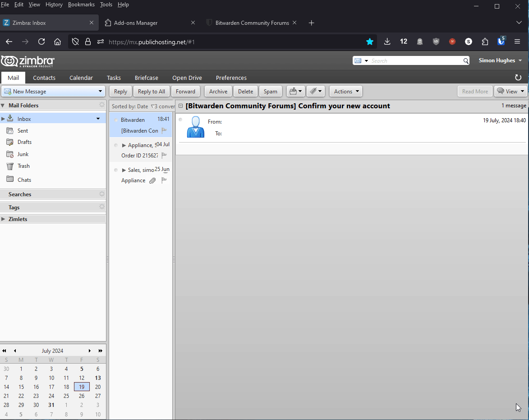This screenshot has width=529, height=420.
Task: Open Inbox folder options arrow
Action: tap(98, 119)
